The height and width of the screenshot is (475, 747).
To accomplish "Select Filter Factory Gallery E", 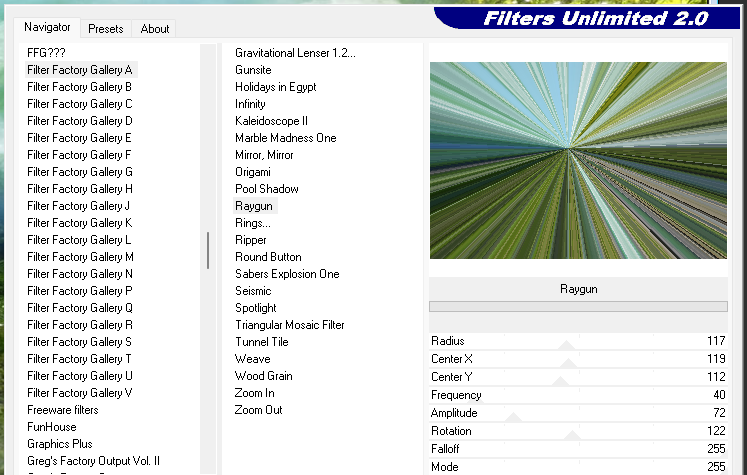I will pos(79,138).
